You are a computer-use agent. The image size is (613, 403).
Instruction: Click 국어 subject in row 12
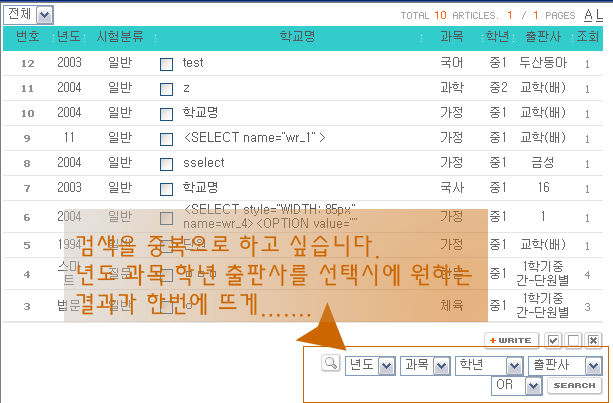click(x=452, y=63)
